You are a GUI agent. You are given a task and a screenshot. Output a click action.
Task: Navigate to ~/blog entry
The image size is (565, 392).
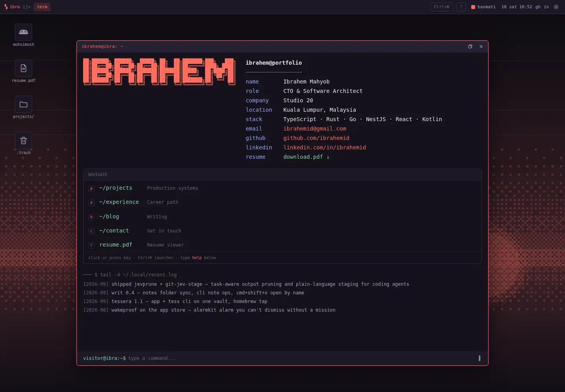tap(282, 216)
